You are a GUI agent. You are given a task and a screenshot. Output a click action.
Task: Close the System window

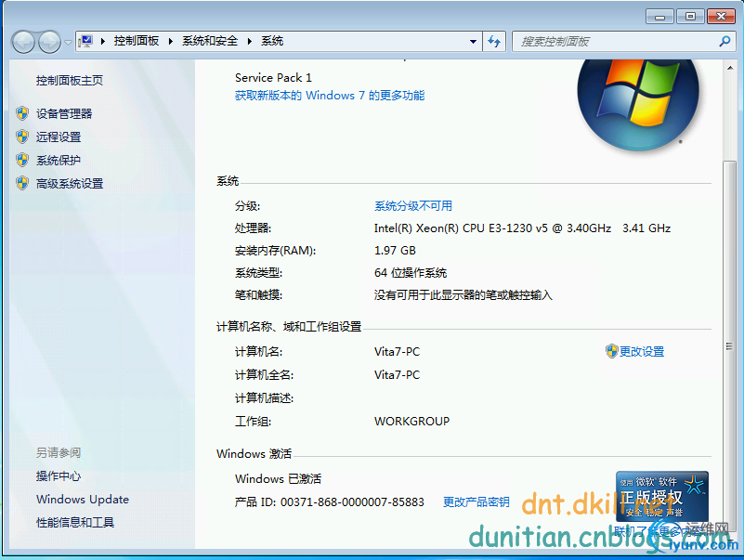click(721, 17)
